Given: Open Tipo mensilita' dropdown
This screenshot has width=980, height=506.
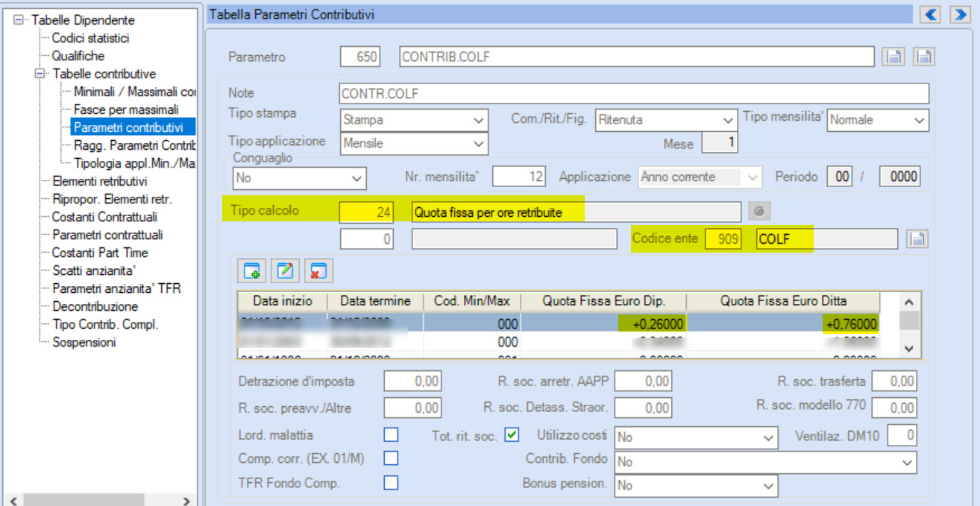Looking at the screenshot, I should coord(878,120).
